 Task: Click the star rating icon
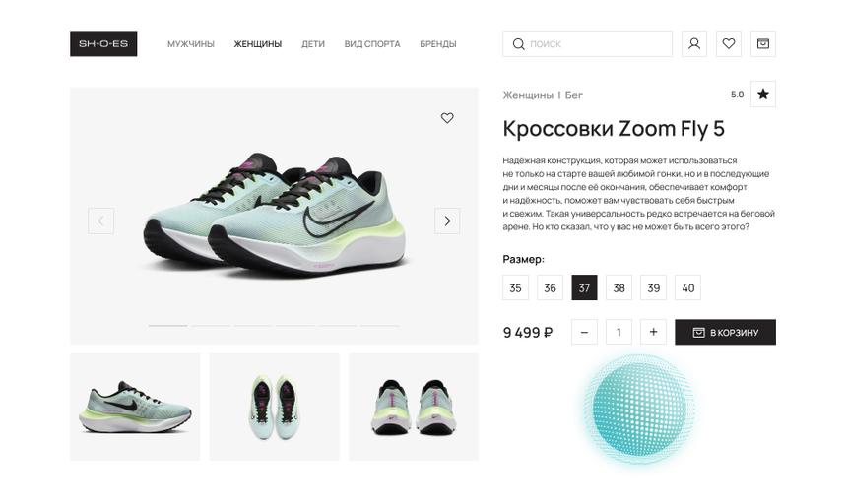pyautogui.click(x=763, y=94)
